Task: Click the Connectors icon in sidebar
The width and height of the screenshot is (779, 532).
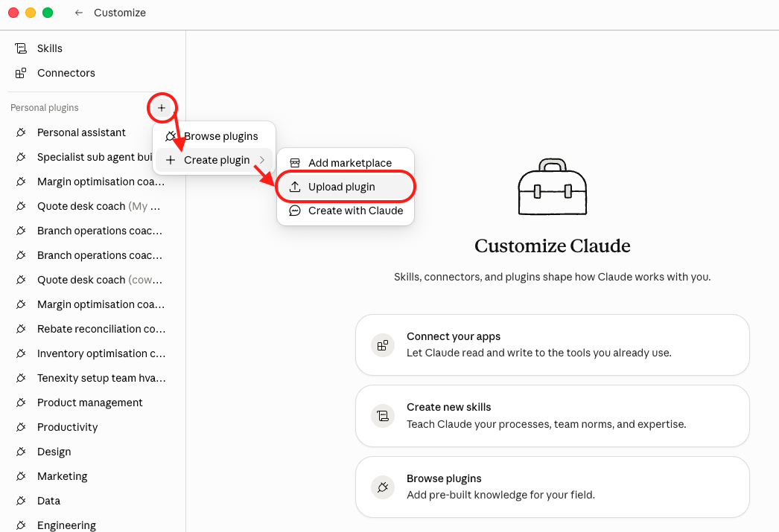Action: (21, 73)
